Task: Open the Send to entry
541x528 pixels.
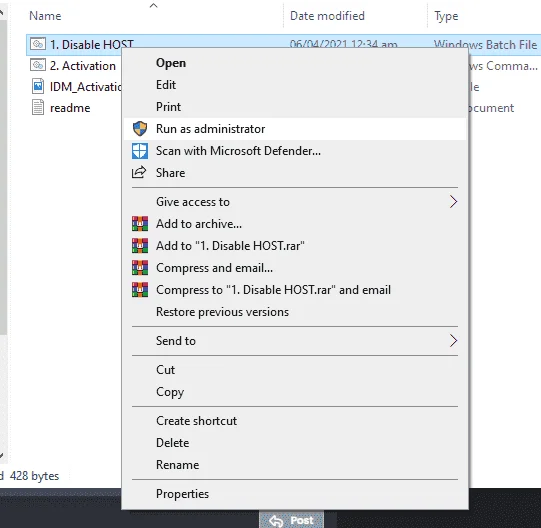Action: [295, 341]
